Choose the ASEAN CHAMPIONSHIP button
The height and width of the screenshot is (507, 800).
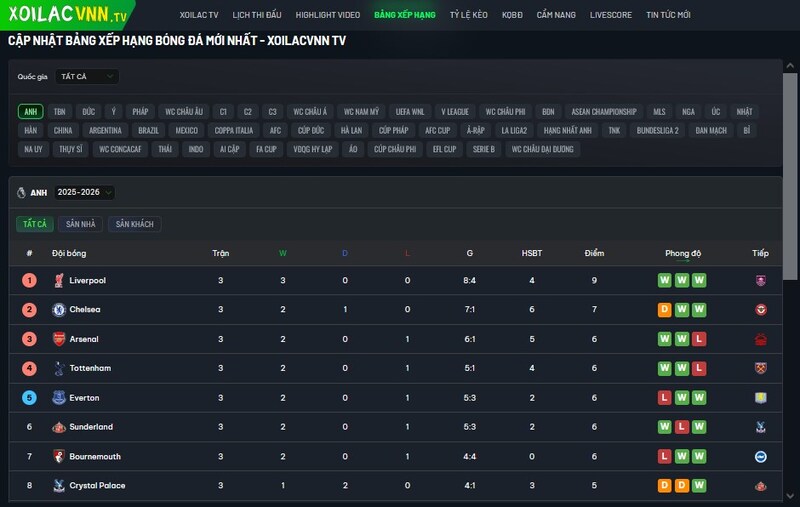pos(604,112)
